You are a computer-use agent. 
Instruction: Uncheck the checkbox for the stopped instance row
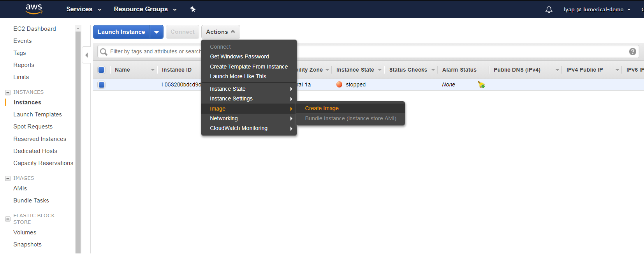[102, 84]
